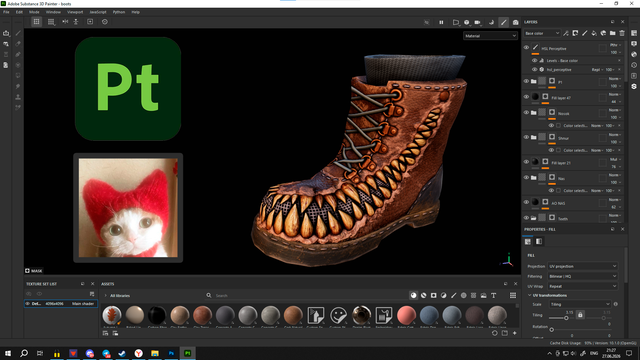Viewport: 640px width, 360px height.
Task: Open the UV Wrap Repeat dropdown
Action: pos(582,286)
